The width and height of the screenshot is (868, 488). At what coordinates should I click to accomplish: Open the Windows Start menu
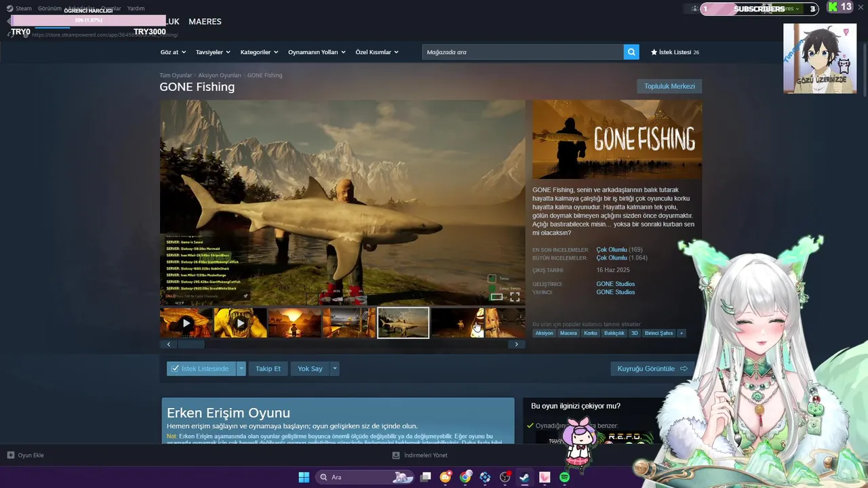304,477
